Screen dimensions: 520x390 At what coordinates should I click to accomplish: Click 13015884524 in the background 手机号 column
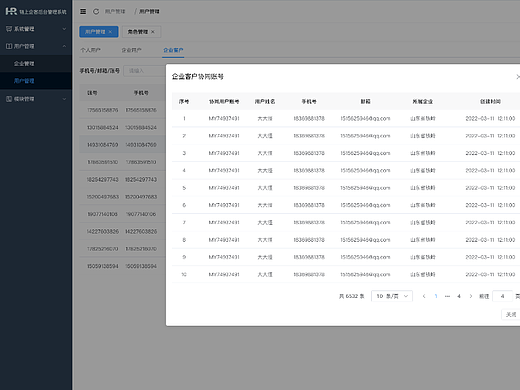click(x=141, y=128)
